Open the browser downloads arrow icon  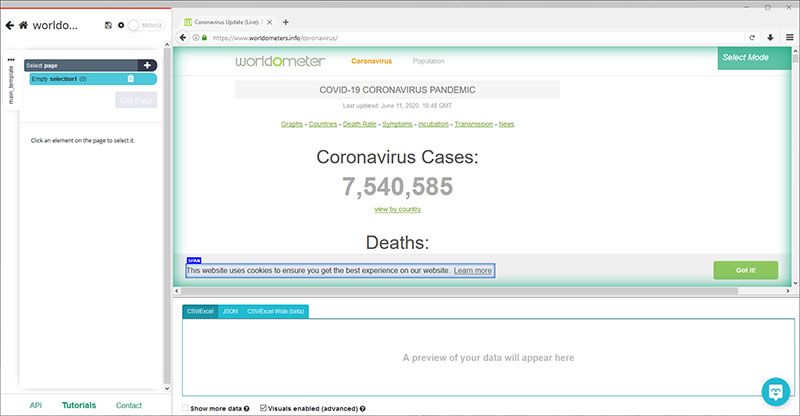click(770, 38)
